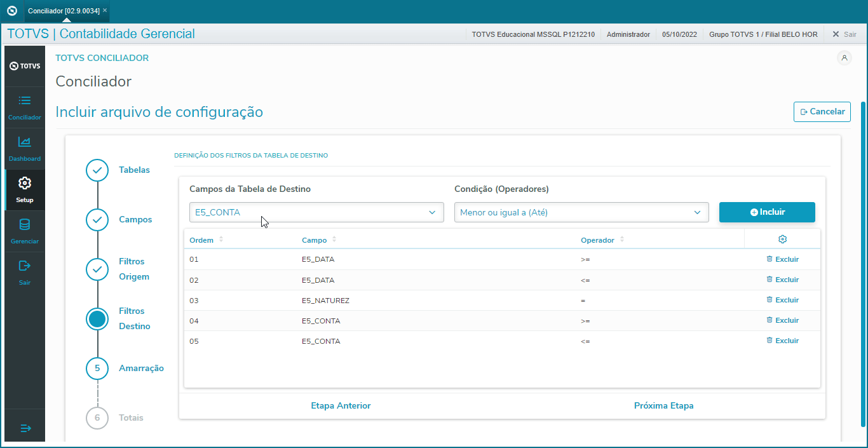Click operator <= in row 05

pyautogui.click(x=585, y=341)
